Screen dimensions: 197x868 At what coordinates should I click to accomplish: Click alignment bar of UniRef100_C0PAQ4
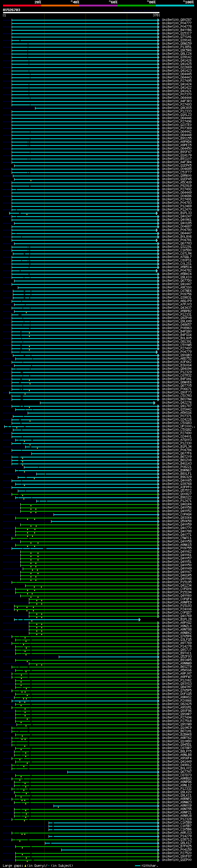click(107, 515)
